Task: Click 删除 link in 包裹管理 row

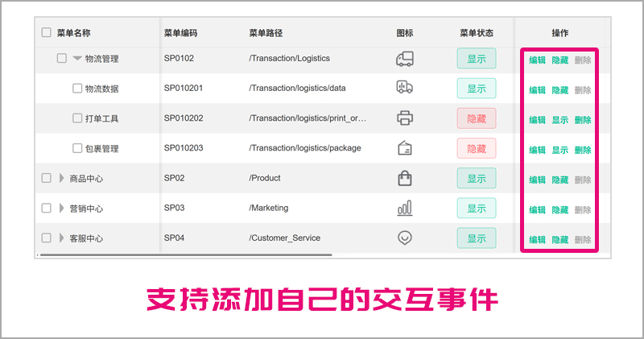Action: (x=583, y=150)
